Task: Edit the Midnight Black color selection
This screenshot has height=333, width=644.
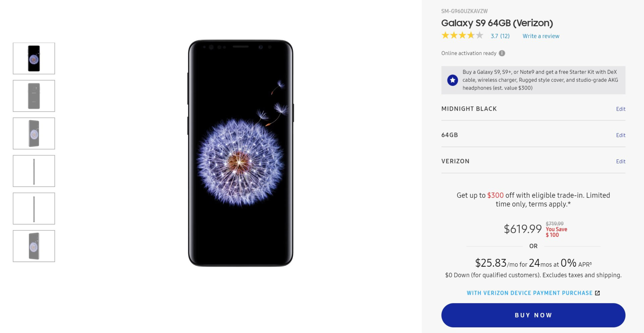Action: coord(621,109)
